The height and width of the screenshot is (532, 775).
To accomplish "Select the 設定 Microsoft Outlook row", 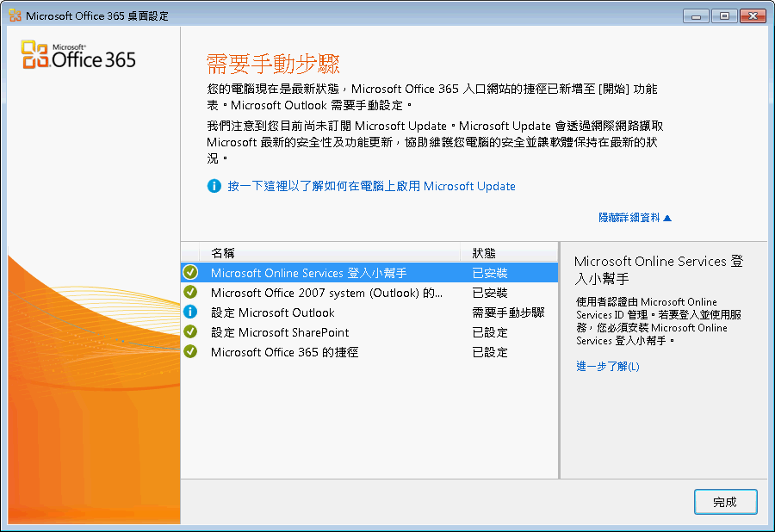I will 369,312.
